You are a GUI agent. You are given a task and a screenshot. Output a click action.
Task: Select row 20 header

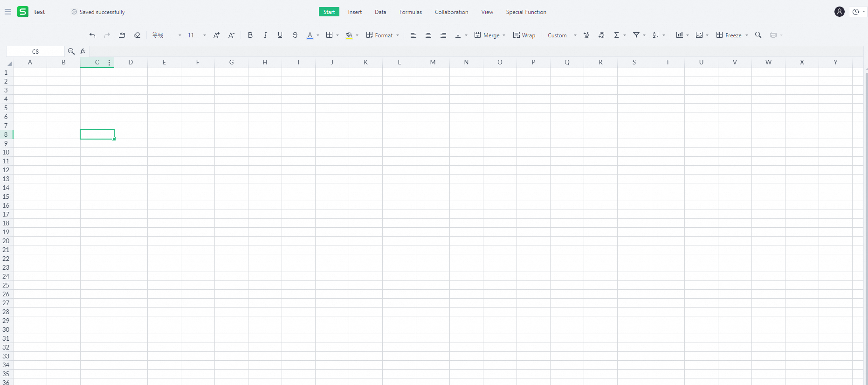tap(6, 241)
